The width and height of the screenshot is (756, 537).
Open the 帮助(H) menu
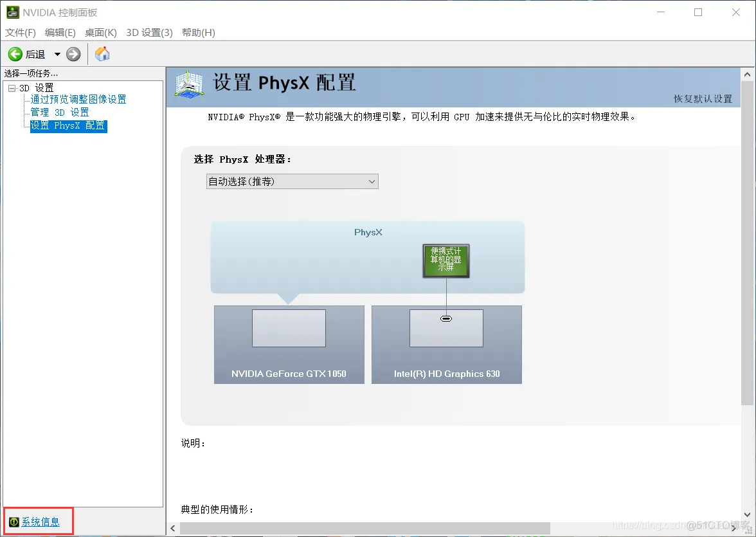(199, 32)
